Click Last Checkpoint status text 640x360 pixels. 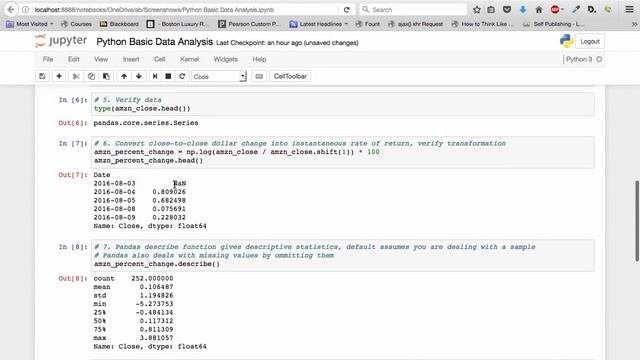coord(287,42)
